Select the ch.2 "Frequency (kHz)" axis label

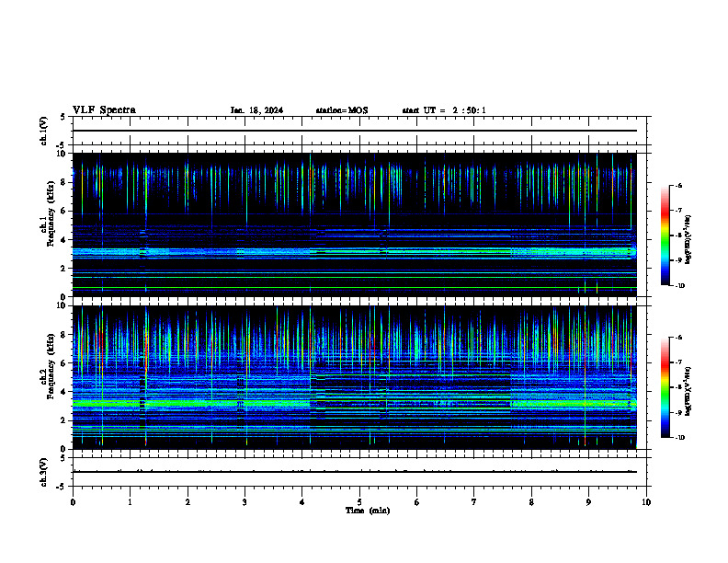[x=51, y=366]
